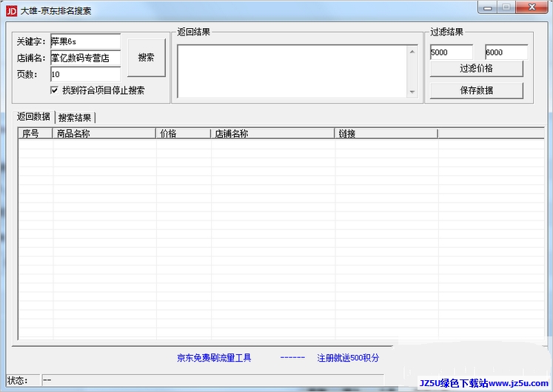Click the JD app icon in title bar
The width and height of the screenshot is (553, 392).
[x=11, y=11]
